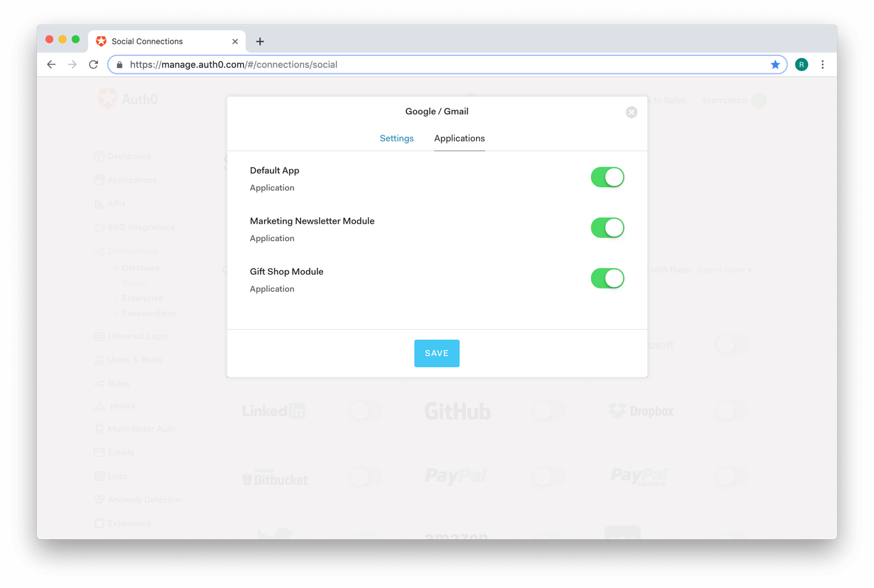This screenshot has height=588, width=874.
Task: Open the exampleco tenant menu
Action: point(734,100)
